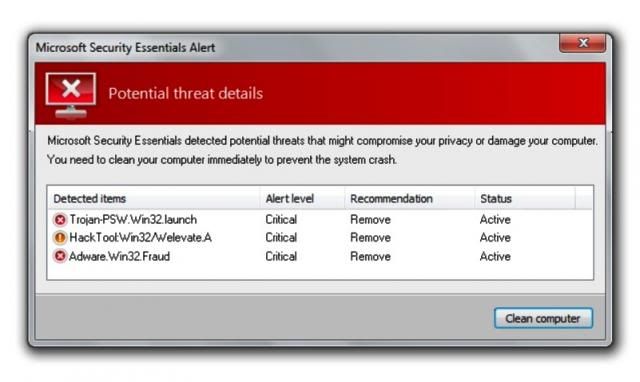Viewport: 640px width, 382px height.
Task: Close the Security Essentials Alert window
Action: pos(582,43)
